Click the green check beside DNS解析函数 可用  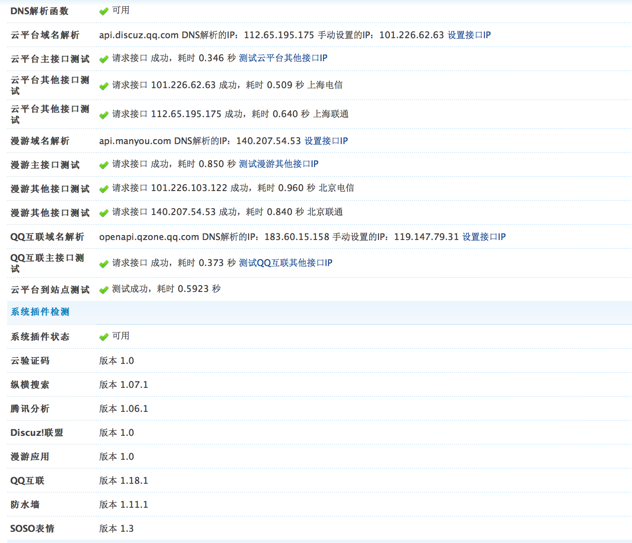(x=104, y=11)
